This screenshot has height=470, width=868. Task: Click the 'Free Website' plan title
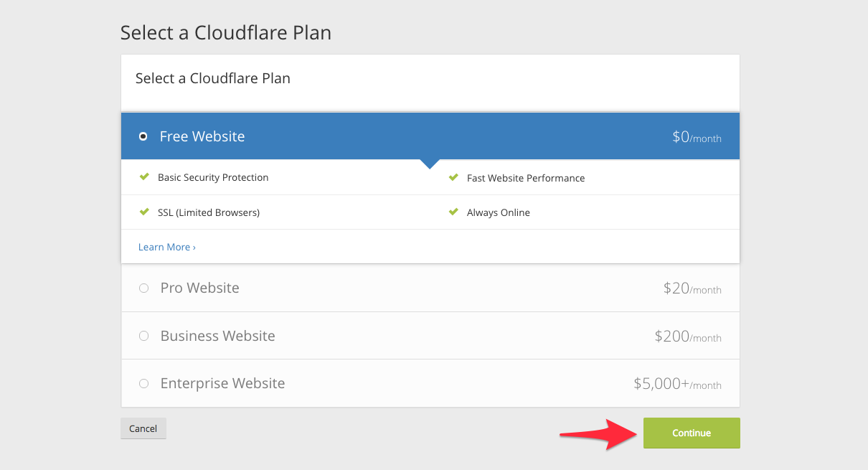point(202,136)
